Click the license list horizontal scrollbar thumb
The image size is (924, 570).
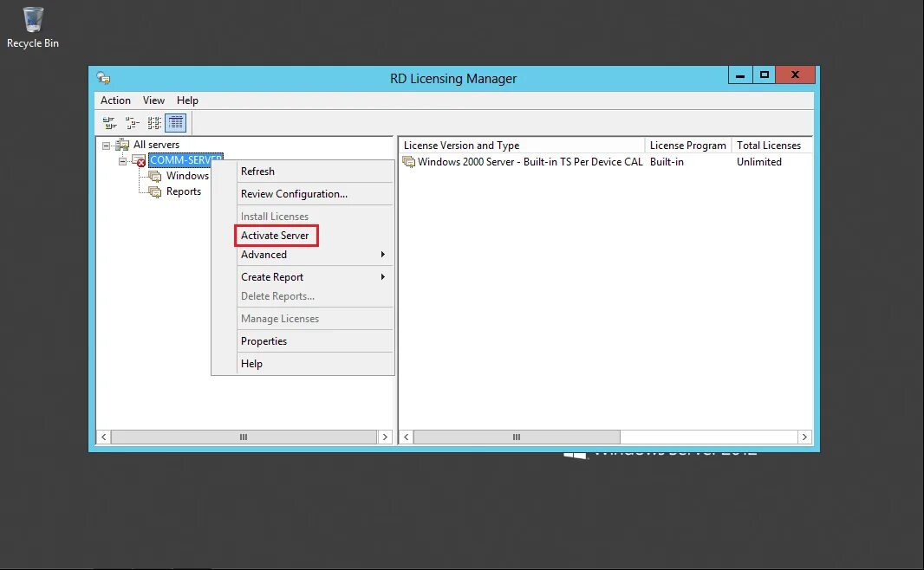pyautogui.click(x=517, y=437)
